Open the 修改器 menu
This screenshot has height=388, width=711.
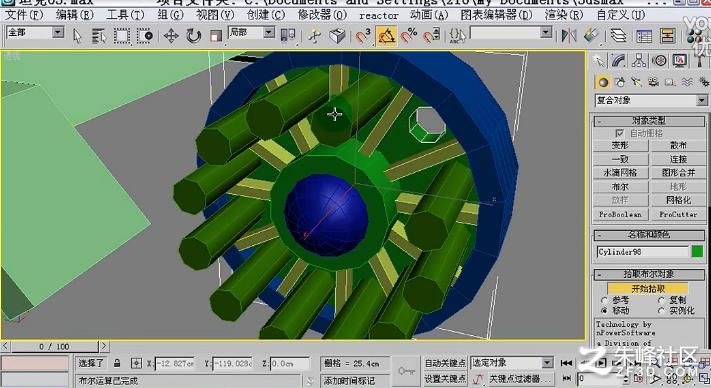point(322,15)
